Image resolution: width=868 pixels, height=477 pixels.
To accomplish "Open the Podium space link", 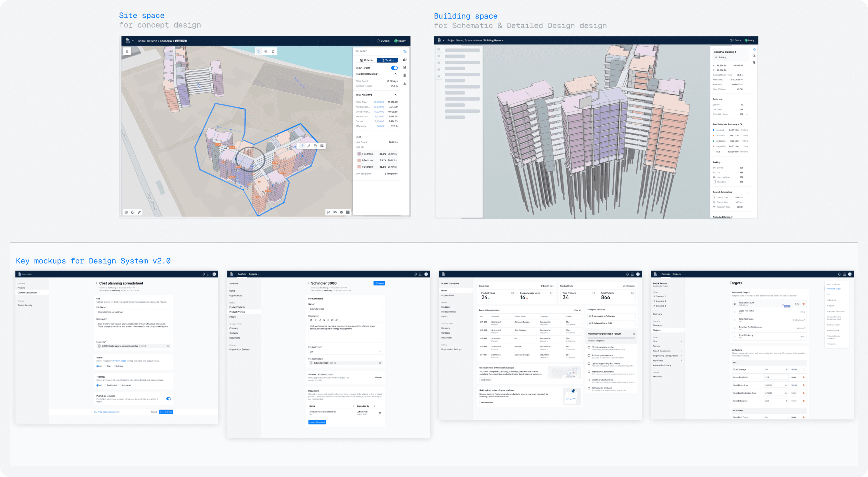I will click(x=119, y=361).
